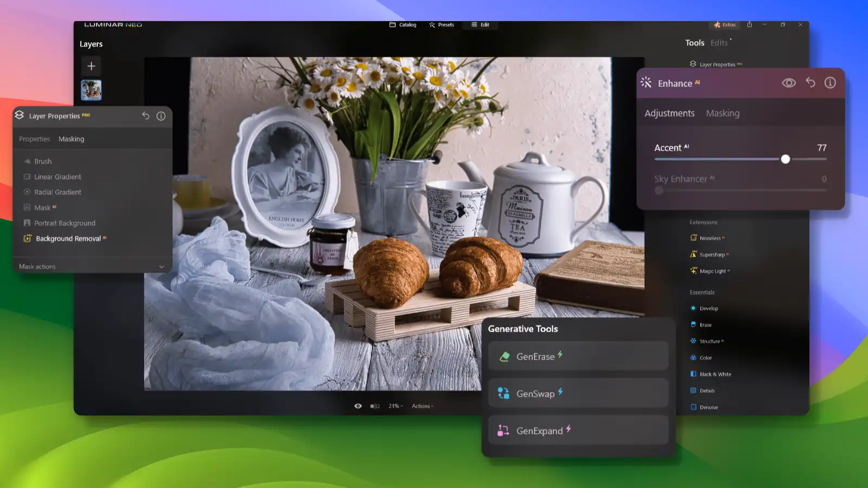Viewport: 868px width, 488px height.
Task: Open the Actions dropdown menu
Action: pyautogui.click(x=422, y=406)
